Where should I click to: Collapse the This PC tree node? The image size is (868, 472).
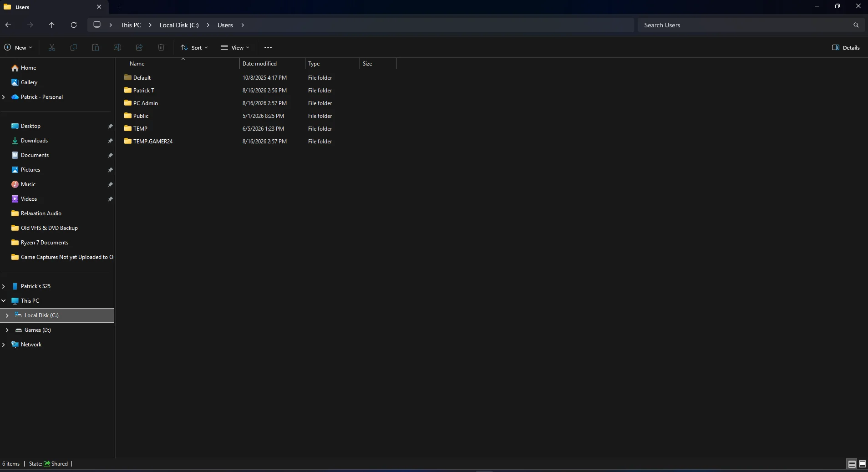tap(4, 301)
